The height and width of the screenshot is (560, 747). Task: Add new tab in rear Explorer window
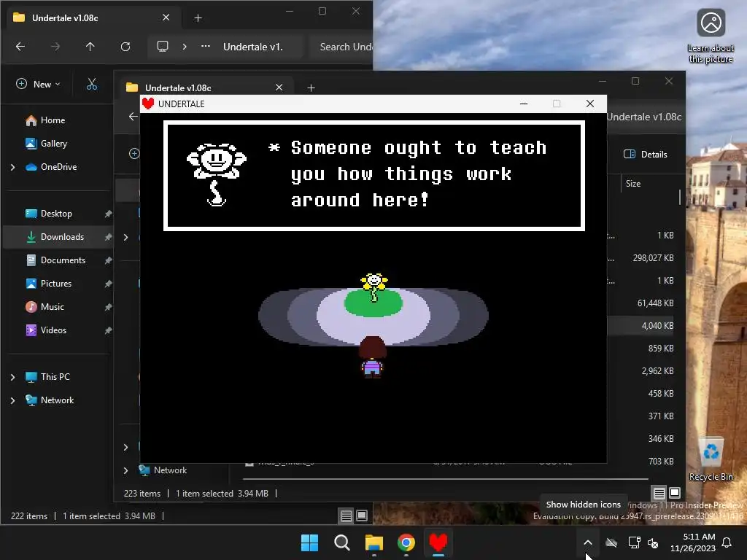click(x=198, y=18)
